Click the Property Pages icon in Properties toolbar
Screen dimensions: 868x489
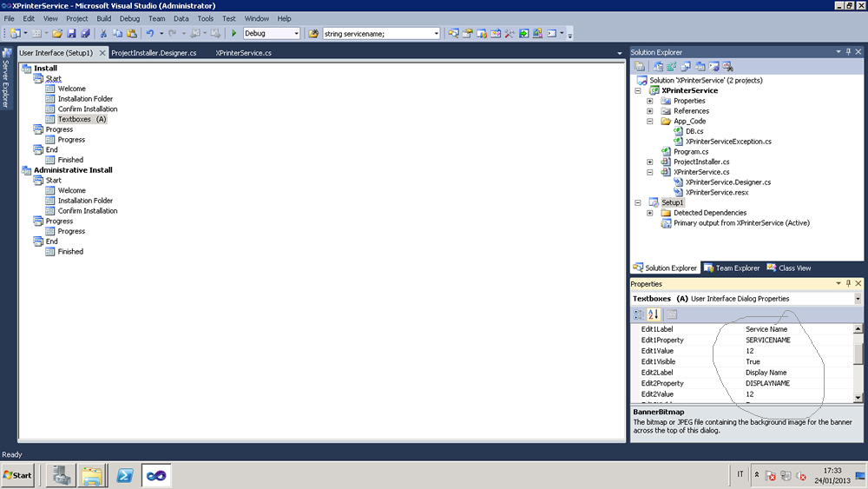(x=672, y=314)
